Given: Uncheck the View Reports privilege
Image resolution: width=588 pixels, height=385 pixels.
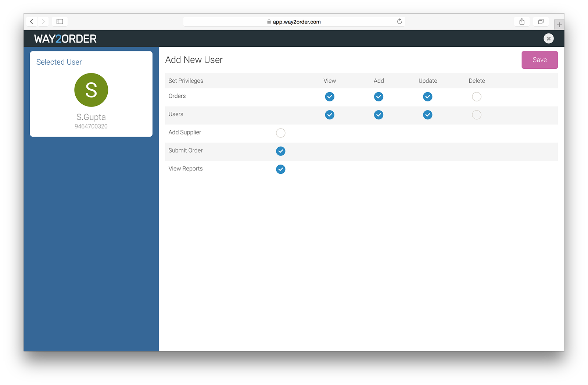Looking at the screenshot, I should 280,169.
